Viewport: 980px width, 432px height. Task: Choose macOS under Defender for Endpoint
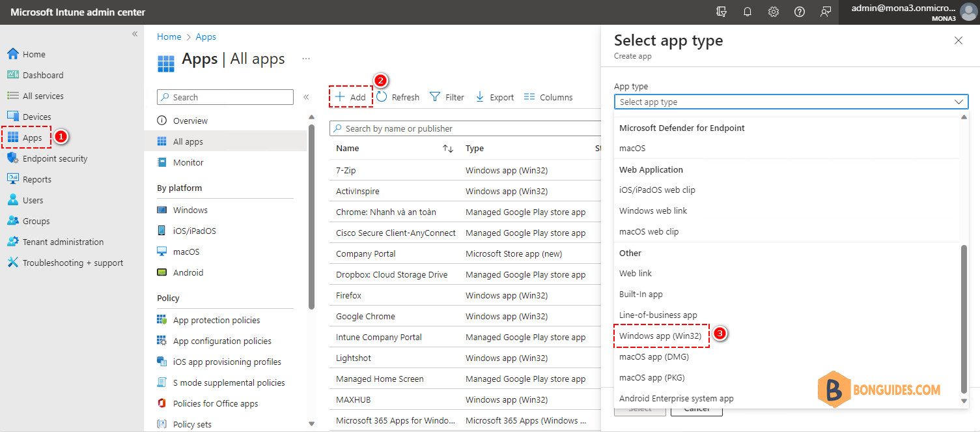coord(632,148)
